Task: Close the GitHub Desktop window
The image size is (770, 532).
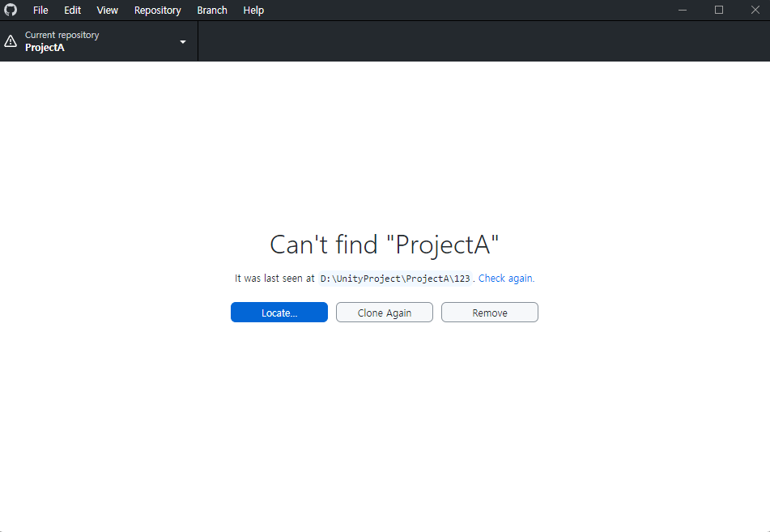Action: point(755,10)
